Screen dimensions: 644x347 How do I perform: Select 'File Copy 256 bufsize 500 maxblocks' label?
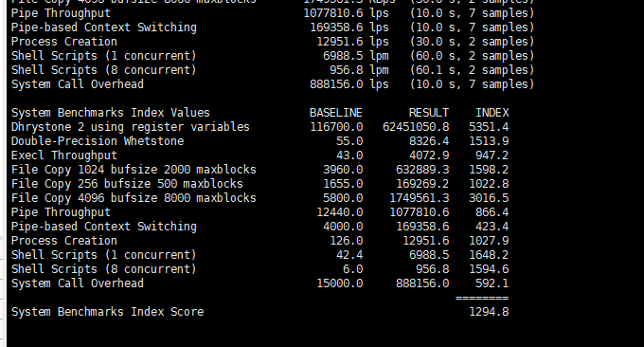(x=127, y=184)
